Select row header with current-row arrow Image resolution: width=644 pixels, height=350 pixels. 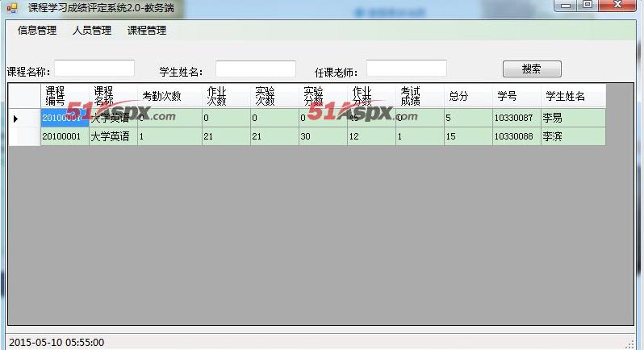click(24, 119)
